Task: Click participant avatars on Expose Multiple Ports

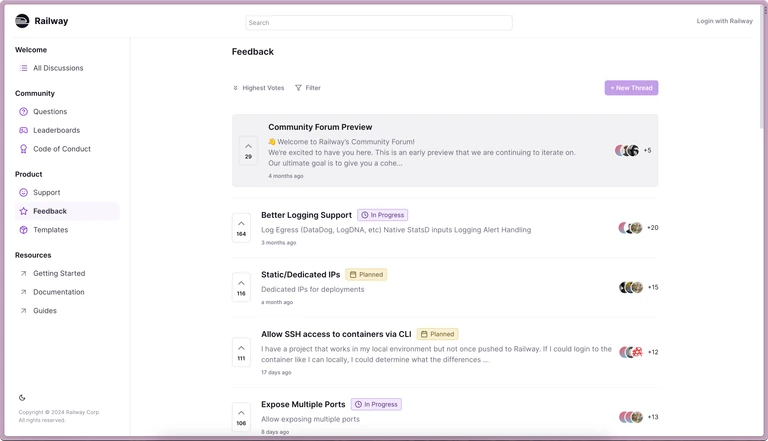Action: [631, 417]
